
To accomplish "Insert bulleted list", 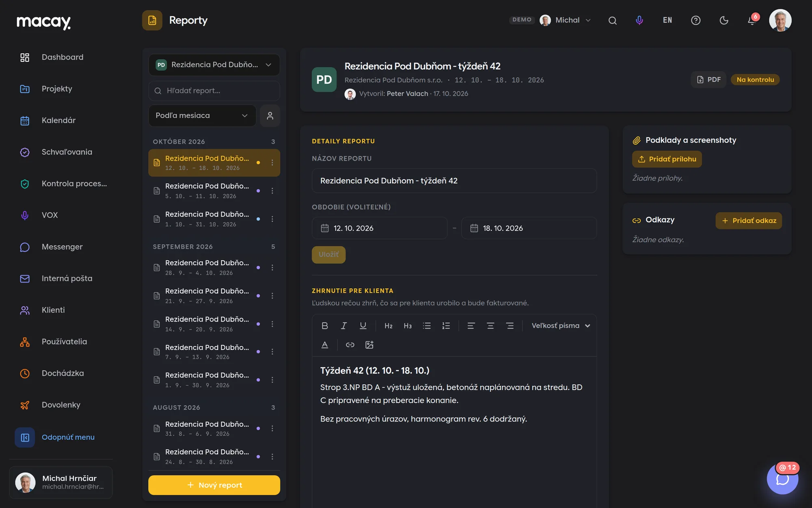I will click(x=427, y=326).
